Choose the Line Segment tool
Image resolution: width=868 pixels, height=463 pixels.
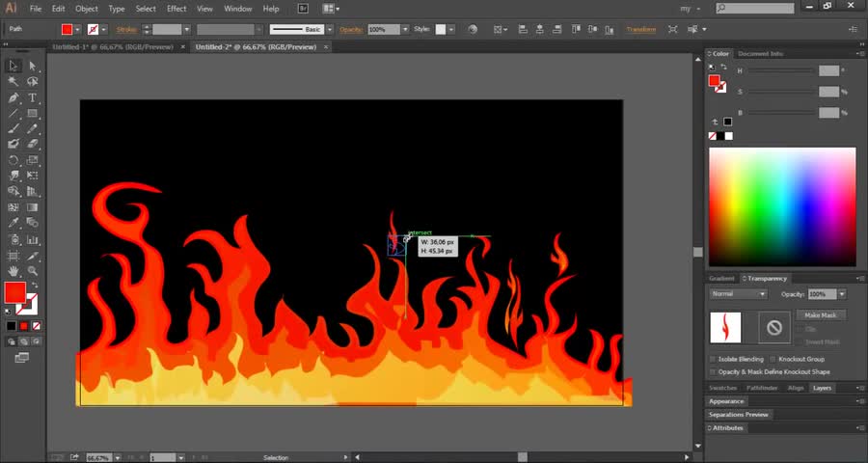point(14,114)
